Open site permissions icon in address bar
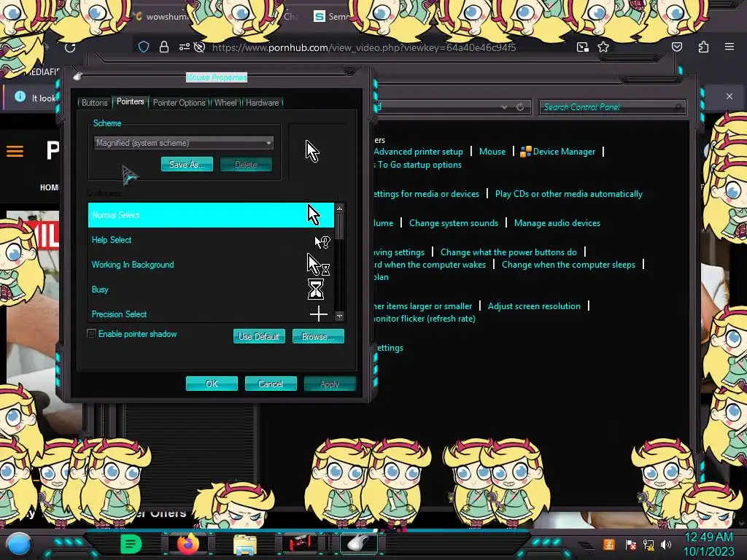 [x=184, y=47]
